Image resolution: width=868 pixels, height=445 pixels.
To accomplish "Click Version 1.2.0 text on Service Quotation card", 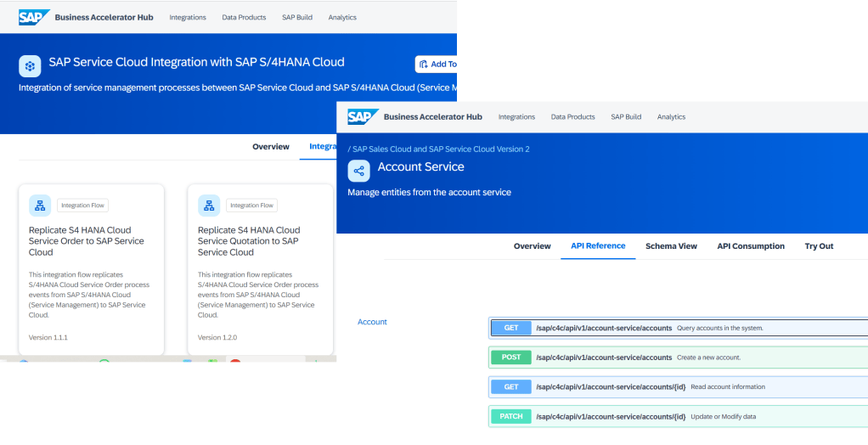I will pyautogui.click(x=217, y=337).
